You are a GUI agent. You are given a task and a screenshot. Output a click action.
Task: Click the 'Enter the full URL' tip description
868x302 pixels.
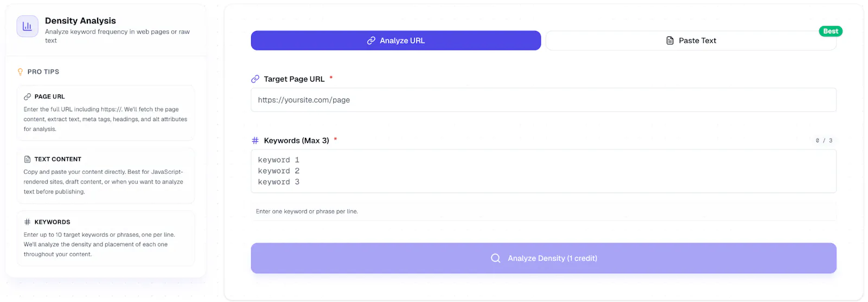point(105,119)
